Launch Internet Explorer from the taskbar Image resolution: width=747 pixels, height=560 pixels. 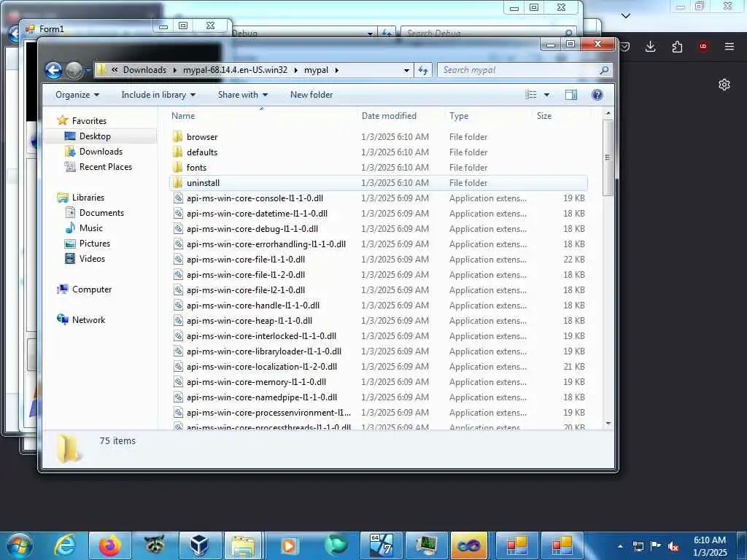click(65, 545)
